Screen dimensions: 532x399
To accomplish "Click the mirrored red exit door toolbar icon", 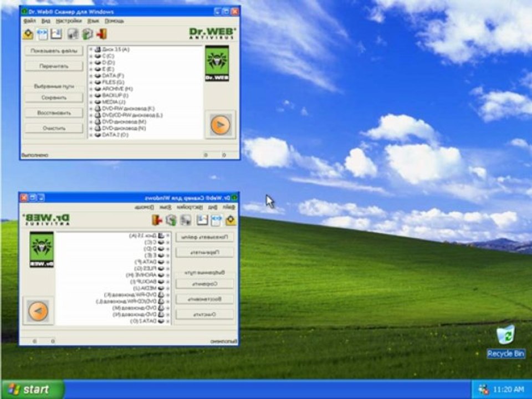I will coord(157,220).
